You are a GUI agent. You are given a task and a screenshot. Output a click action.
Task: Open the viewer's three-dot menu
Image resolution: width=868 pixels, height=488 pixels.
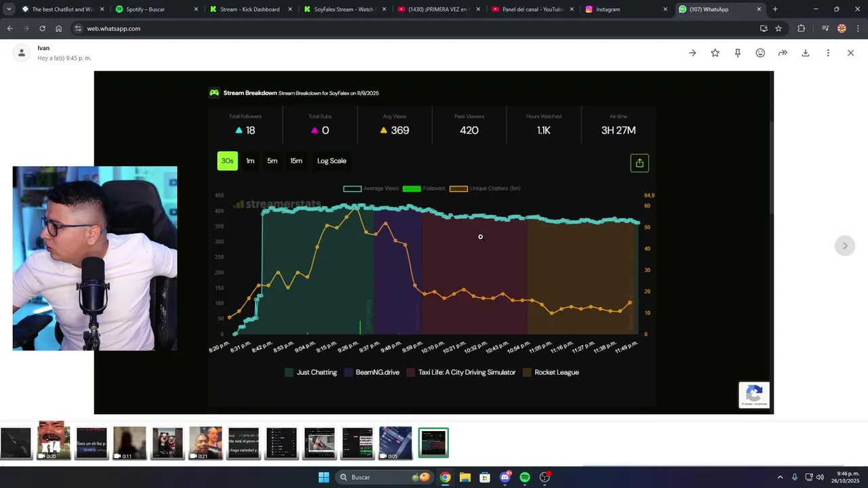pyautogui.click(x=828, y=53)
